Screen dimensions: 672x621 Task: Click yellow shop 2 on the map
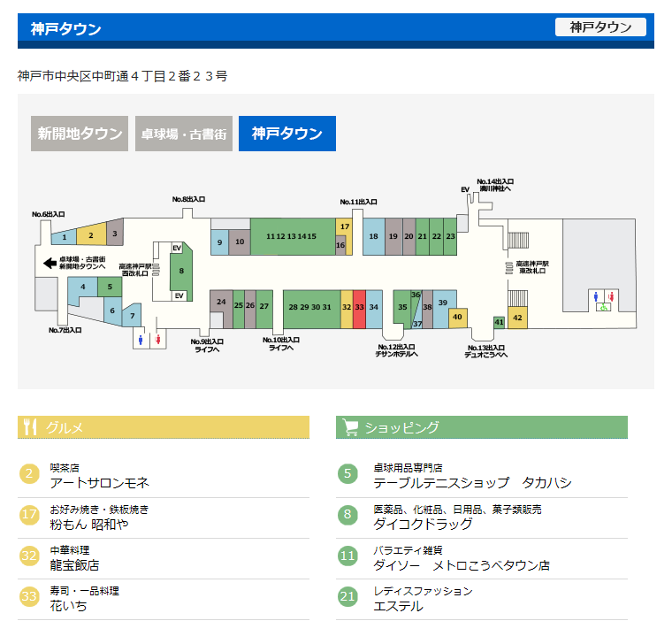(x=91, y=234)
